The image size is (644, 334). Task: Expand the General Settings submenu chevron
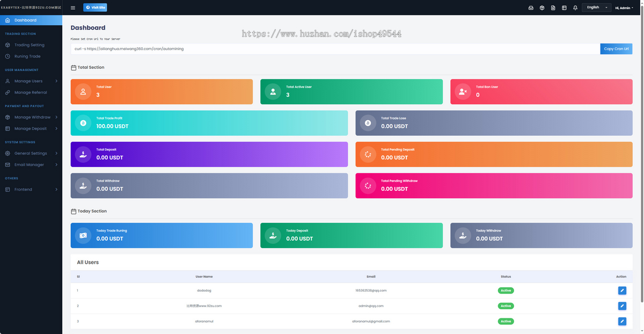(56, 154)
